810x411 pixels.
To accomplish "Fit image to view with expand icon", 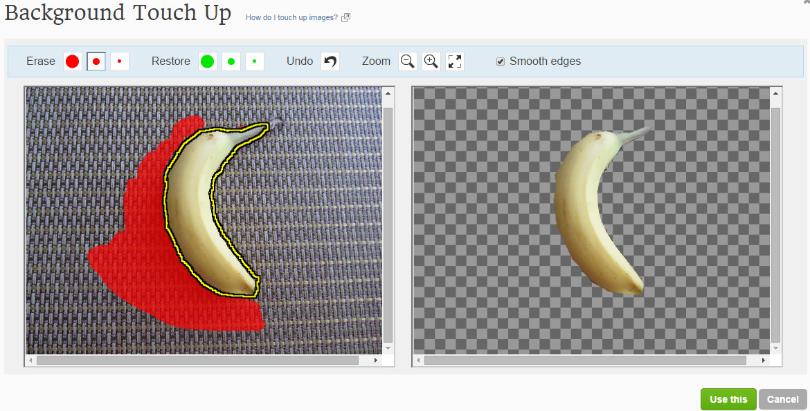I will 455,61.
